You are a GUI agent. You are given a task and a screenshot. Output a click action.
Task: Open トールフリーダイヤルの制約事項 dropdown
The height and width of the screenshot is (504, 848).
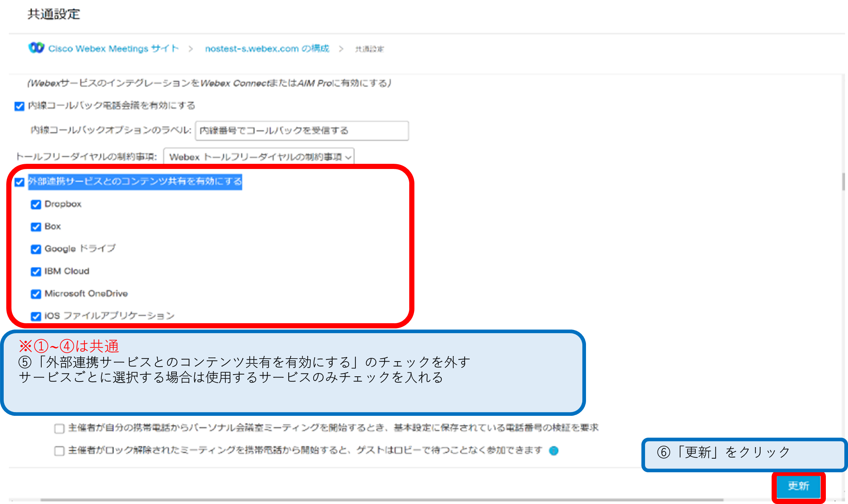[x=259, y=157]
